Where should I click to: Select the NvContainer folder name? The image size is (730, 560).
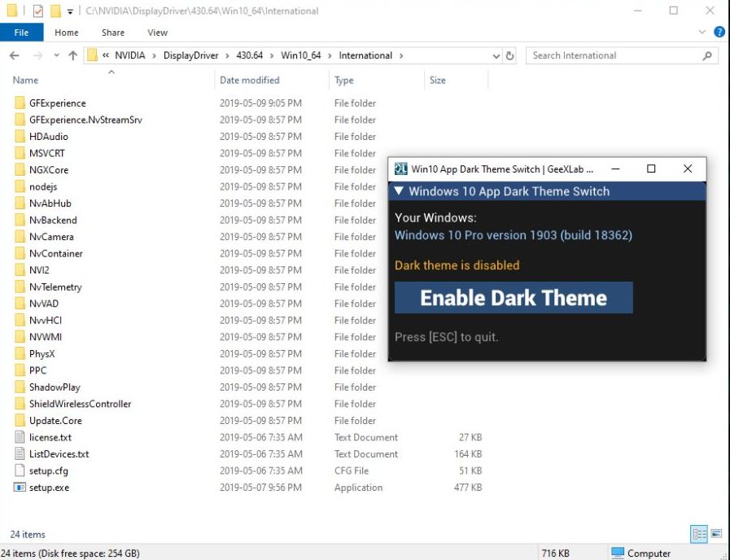[56, 253]
